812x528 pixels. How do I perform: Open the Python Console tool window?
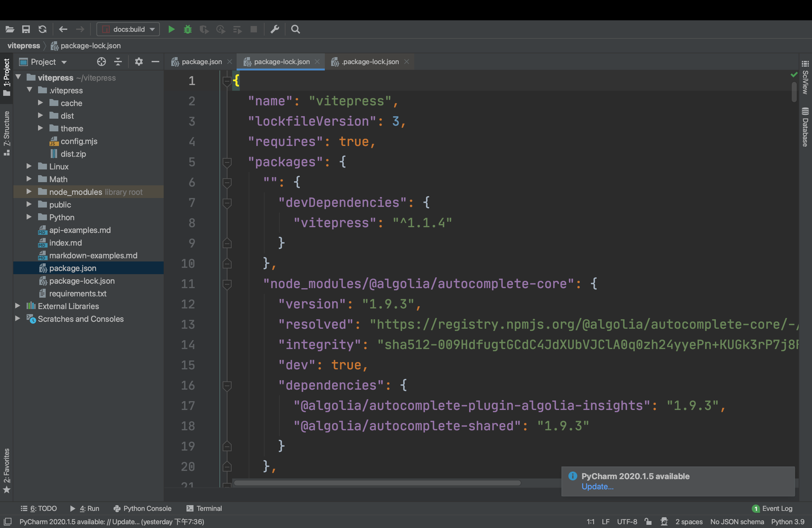point(143,508)
